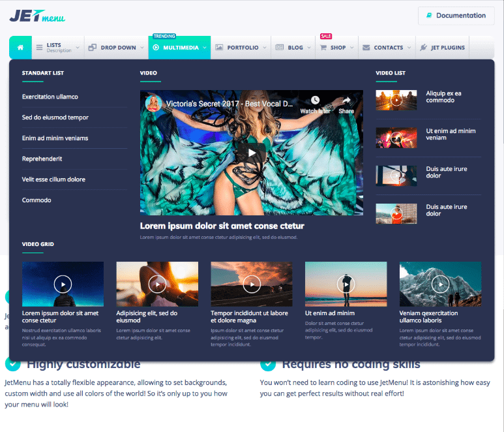Image resolution: width=504 pixels, height=432 pixels.
Task: Play the 'Veniam qexercitation' grid video
Action: [440, 285]
